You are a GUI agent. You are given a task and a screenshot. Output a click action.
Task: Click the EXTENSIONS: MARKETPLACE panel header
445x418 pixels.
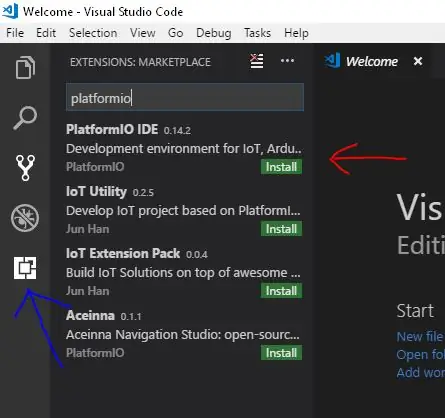140,62
